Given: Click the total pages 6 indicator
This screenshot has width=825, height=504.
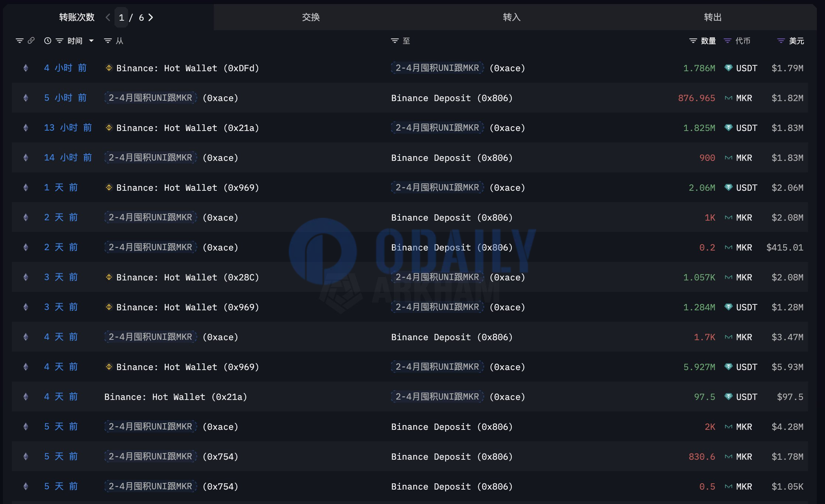Looking at the screenshot, I should point(141,17).
